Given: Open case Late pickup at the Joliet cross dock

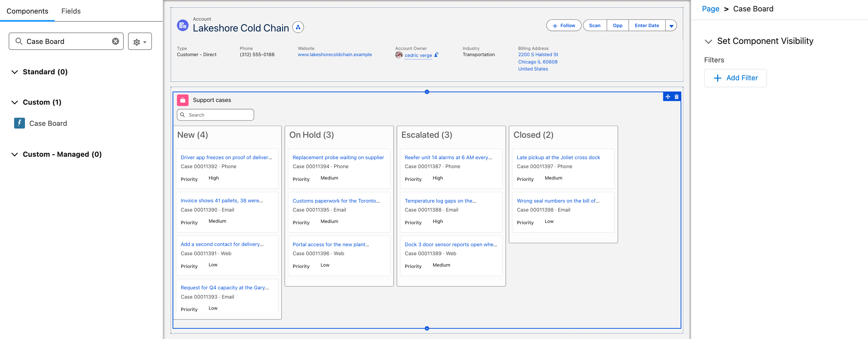Looking at the screenshot, I should [558, 157].
